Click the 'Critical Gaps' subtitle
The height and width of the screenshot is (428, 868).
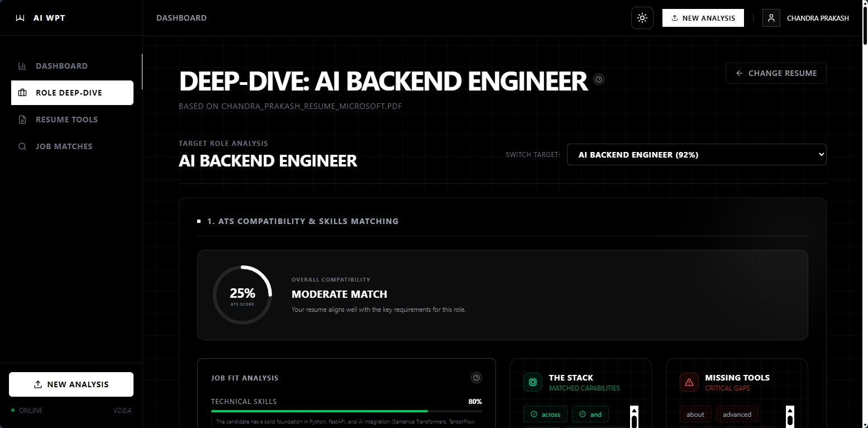click(x=727, y=388)
